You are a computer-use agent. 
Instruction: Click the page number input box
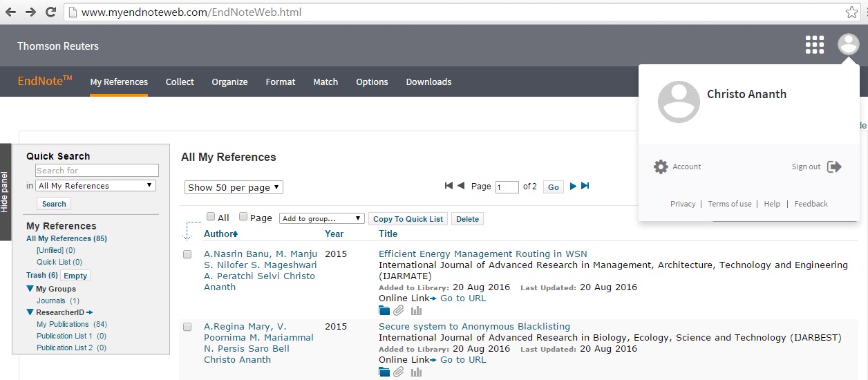507,187
